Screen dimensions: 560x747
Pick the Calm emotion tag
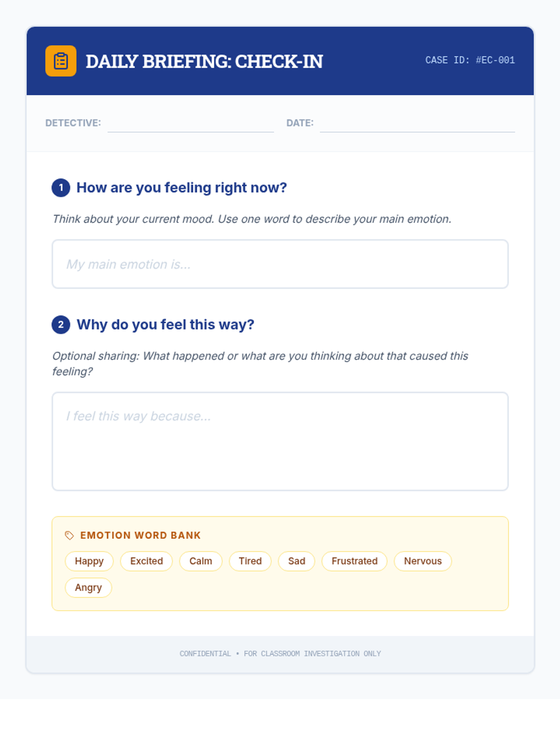coord(201,561)
